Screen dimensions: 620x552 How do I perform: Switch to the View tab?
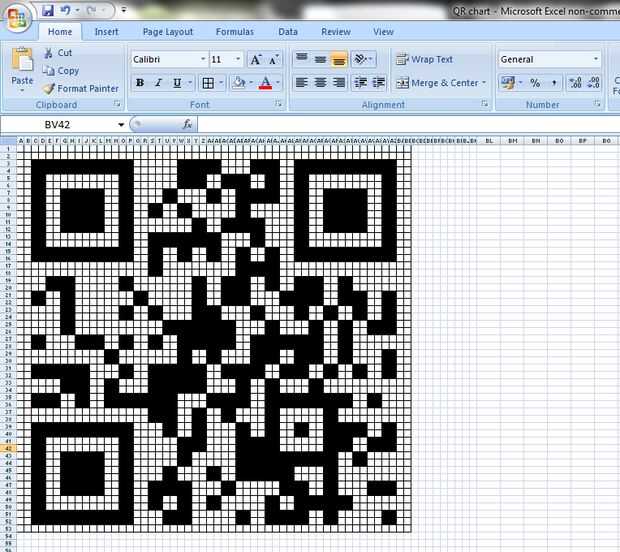pyautogui.click(x=383, y=32)
